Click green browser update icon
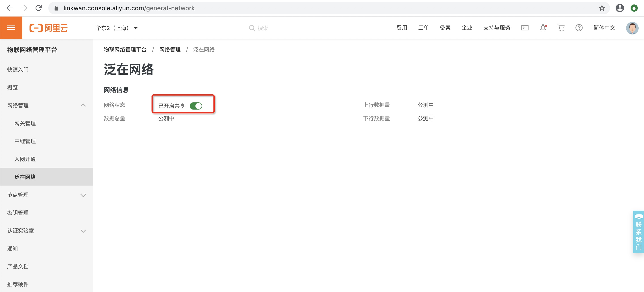This screenshot has width=644, height=292. (x=634, y=8)
